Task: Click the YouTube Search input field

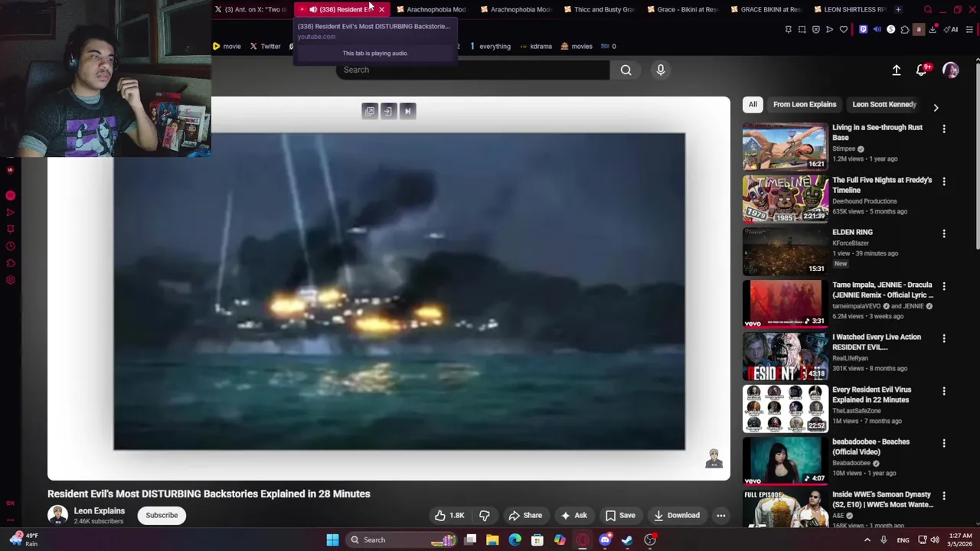Action: pos(472,70)
